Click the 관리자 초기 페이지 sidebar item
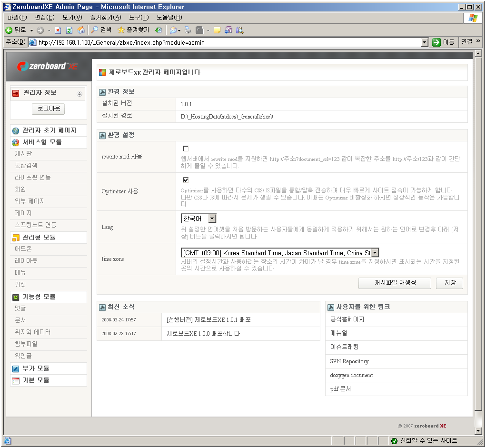Image resolution: width=486 pixels, height=448 pixels. click(49, 130)
